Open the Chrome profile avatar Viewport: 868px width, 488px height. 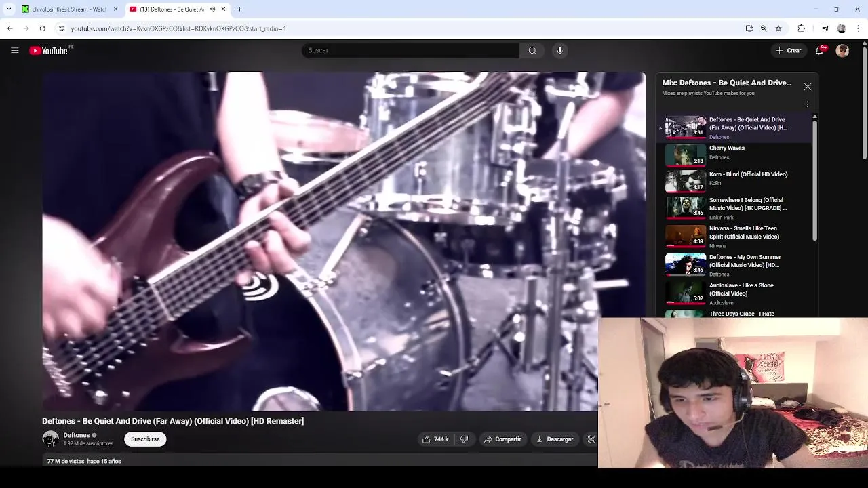click(x=842, y=28)
